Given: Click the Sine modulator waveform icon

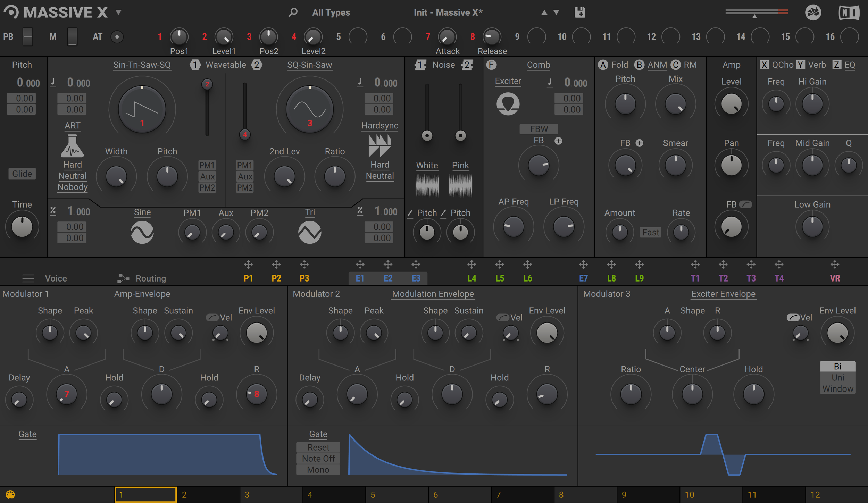Looking at the screenshot, I should click(x=142, y=232).
